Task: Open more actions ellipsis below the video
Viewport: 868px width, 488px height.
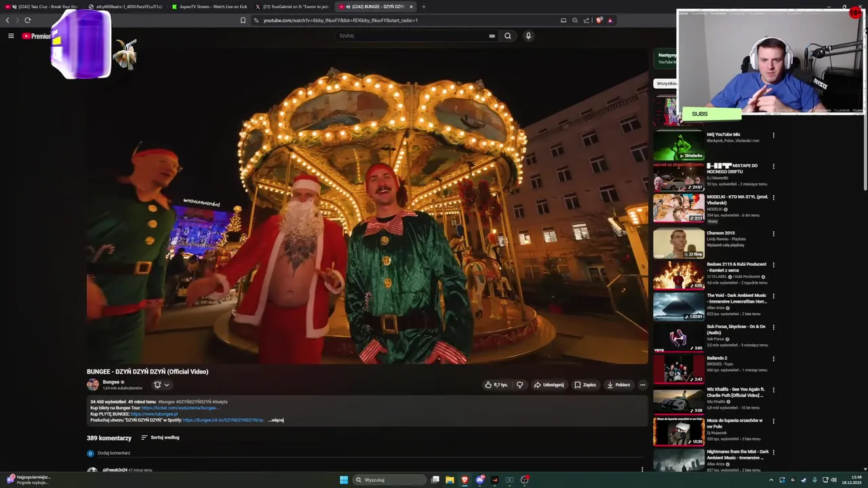Action: [642, 385]
